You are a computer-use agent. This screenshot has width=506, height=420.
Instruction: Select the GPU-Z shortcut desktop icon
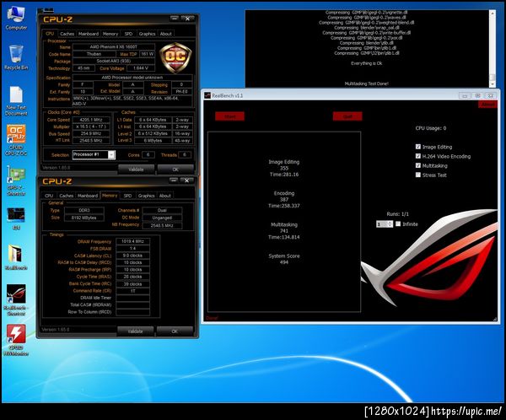tap(16, 180)
